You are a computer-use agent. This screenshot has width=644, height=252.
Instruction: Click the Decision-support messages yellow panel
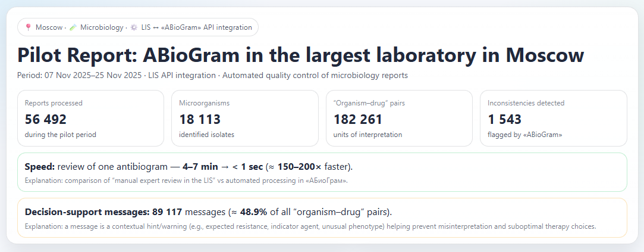322,217
